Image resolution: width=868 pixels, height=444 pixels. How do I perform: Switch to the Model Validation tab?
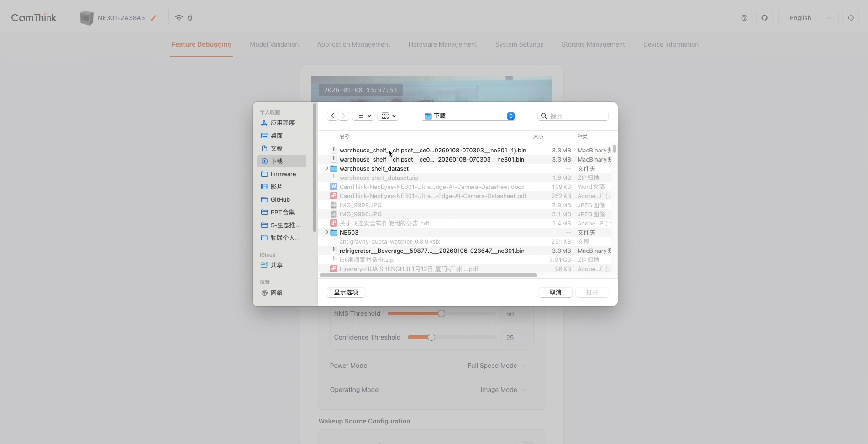[274, 44]
